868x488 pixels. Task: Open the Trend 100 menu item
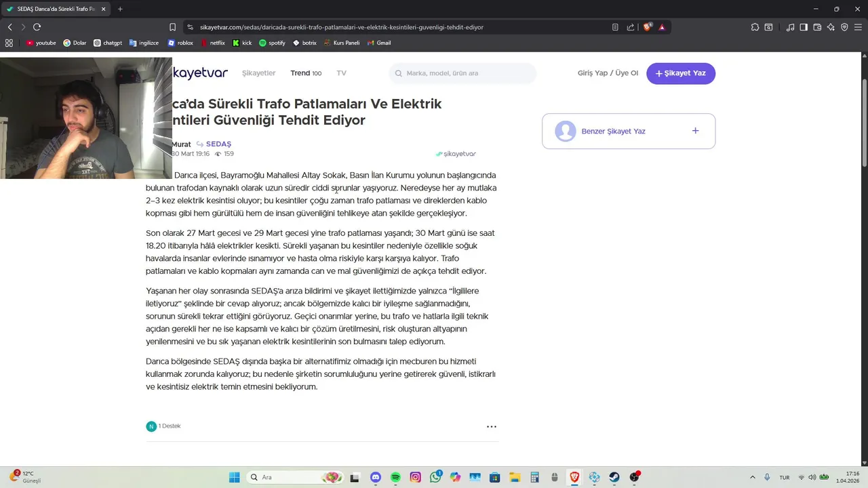tap(306, 73)
